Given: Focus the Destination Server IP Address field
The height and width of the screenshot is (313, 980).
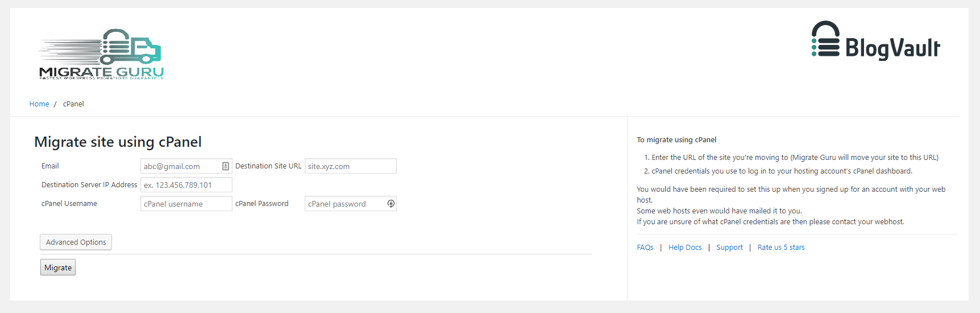Looking at the screenshot, I should tap(186, 185).
